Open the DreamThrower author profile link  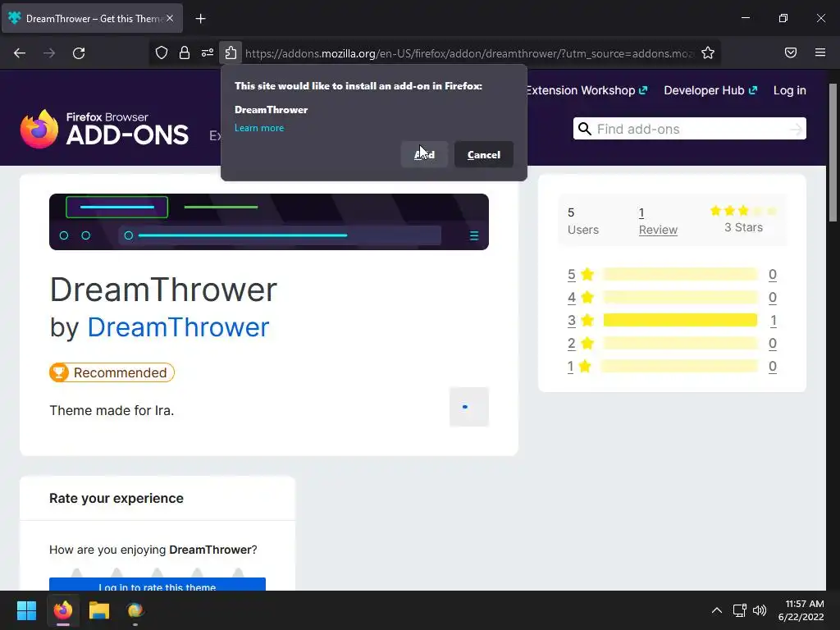(178, 327)
